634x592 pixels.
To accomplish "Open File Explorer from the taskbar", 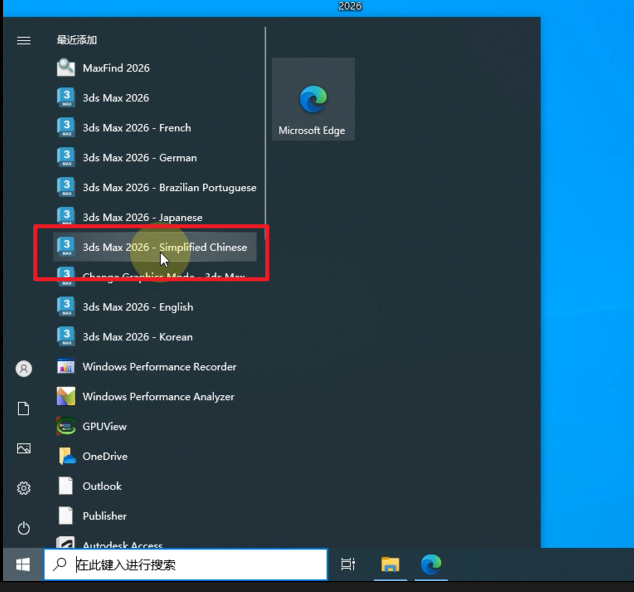I will 390,564.
